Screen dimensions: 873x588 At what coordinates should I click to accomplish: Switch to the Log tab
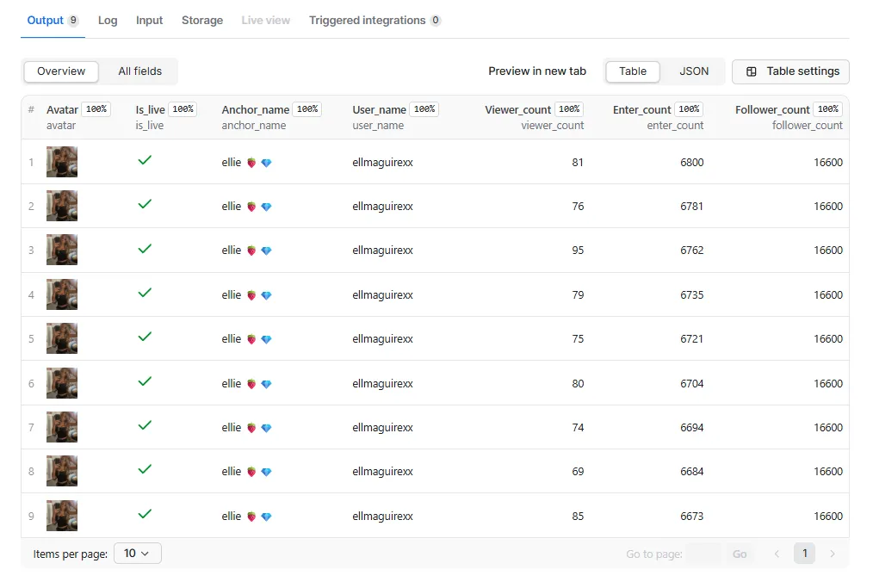pos(108,20)
